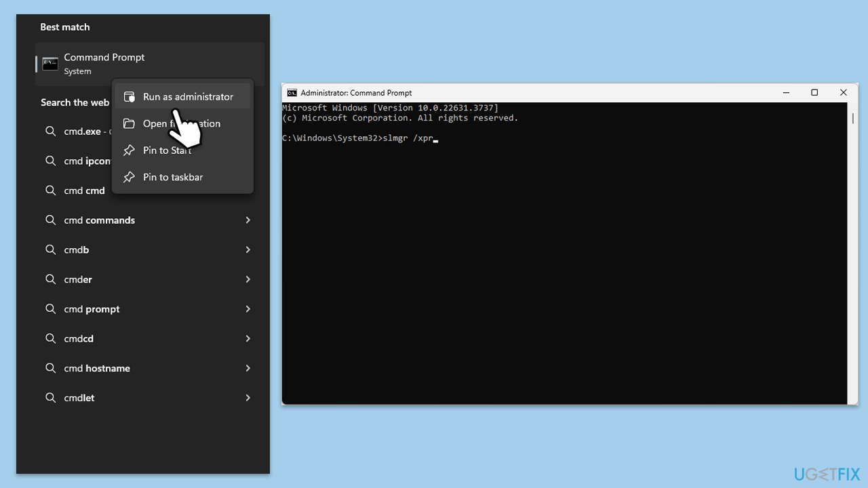The image size is (868, 488).
Task: Expand the cmd commands suggestion arrow
Action: (248, 220)
